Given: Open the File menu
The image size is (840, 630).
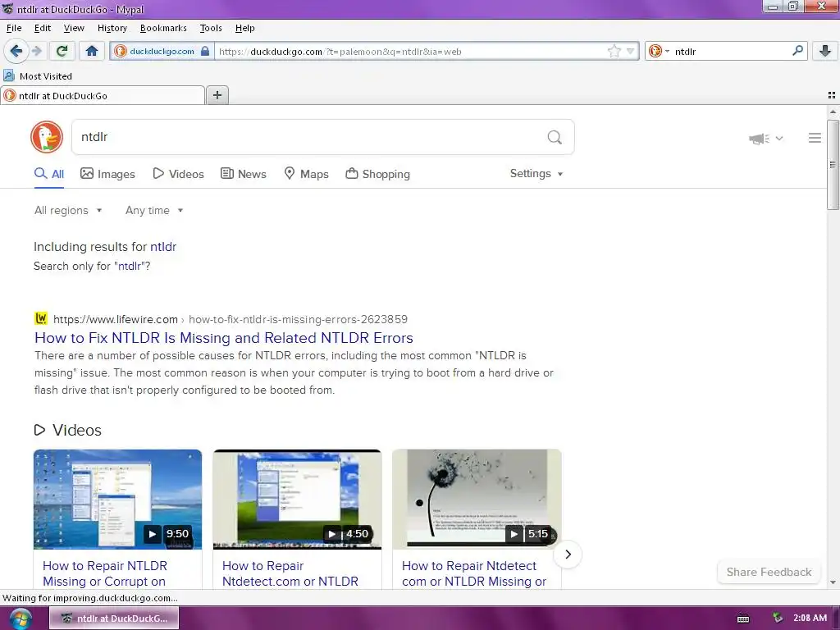Looking at the screenshot, I should coord(14,28).
